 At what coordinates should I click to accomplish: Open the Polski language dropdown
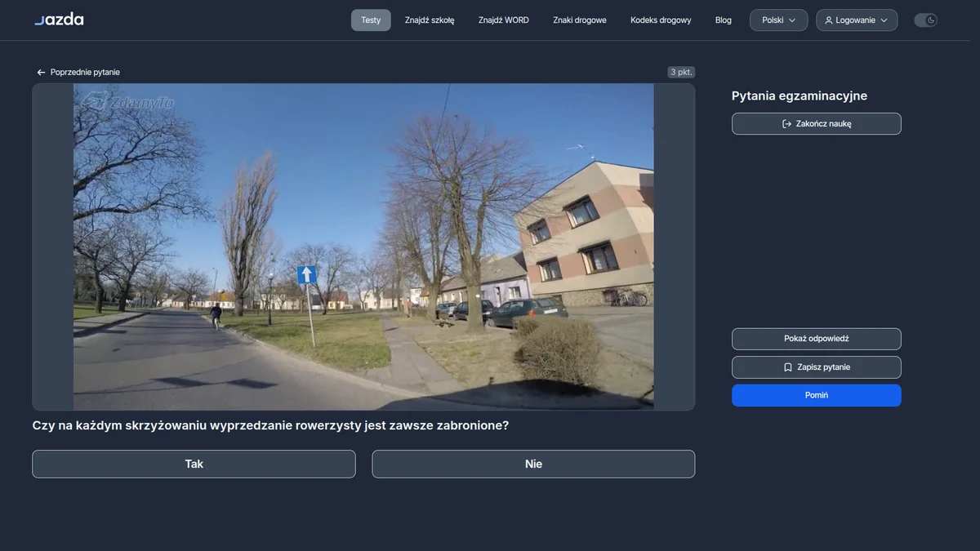778,20
